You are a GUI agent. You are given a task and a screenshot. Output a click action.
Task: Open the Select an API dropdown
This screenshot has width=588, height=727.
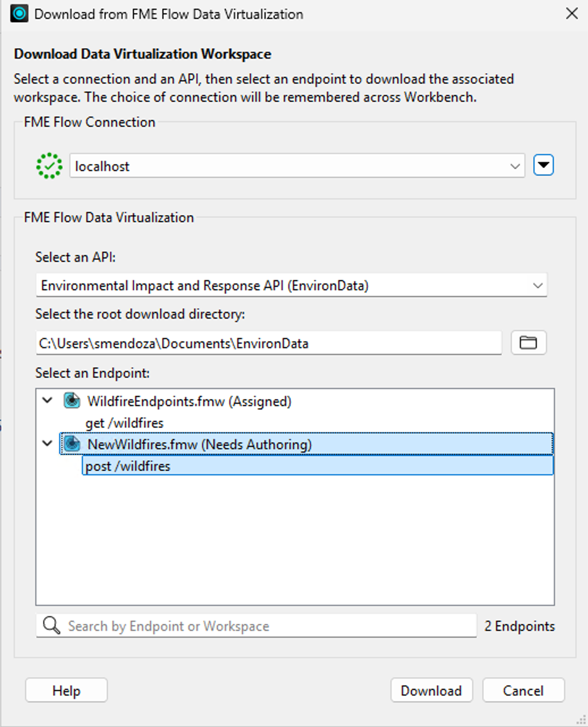coord(291,285)
